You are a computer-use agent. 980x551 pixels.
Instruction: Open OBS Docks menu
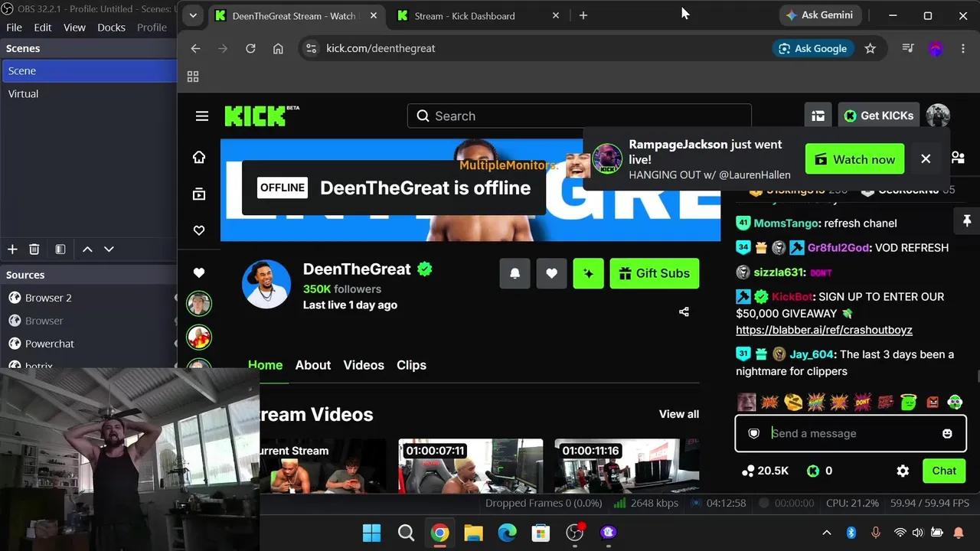[x=111, y=28]
